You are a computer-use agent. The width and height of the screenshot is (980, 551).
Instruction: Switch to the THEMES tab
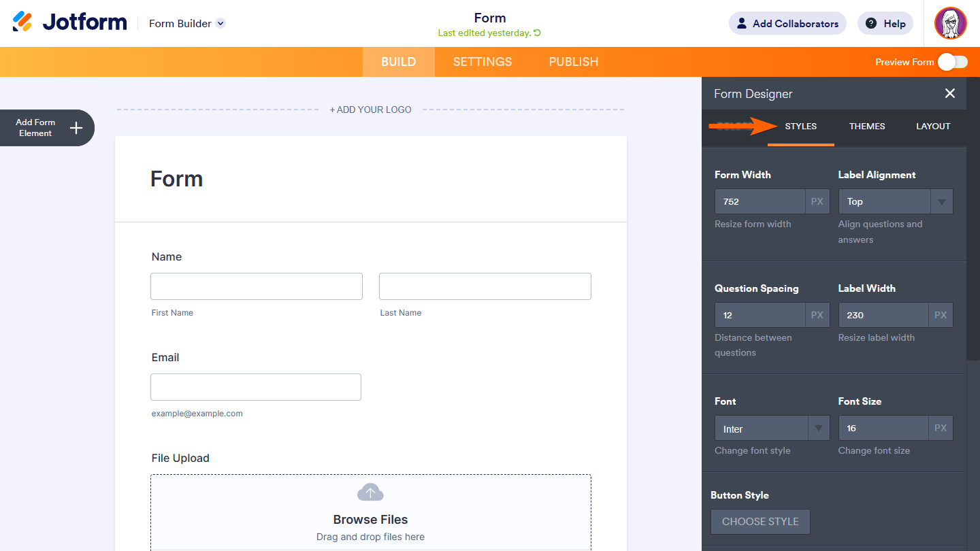click(866, 127)
